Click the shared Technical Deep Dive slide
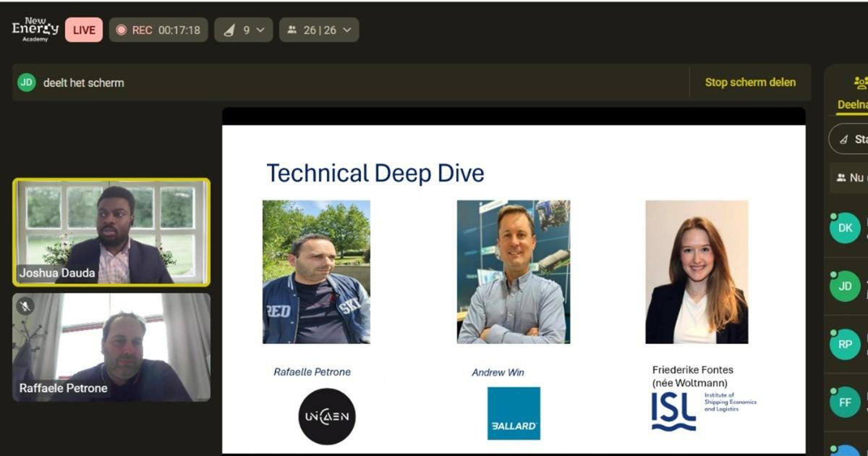Viewport: 868px width, 456px height. (514, 290)
